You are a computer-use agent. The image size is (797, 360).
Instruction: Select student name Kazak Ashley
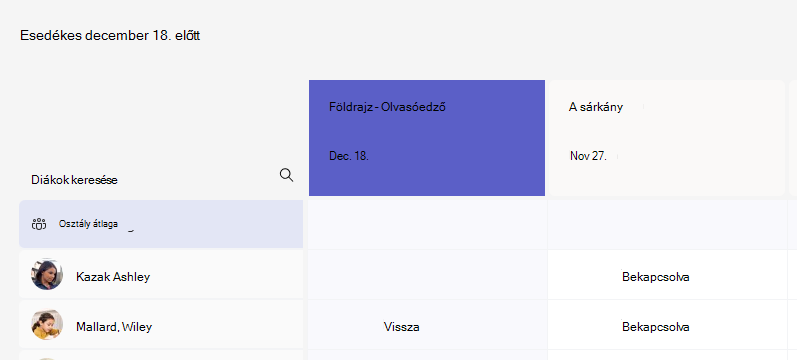[x=113, y=277]
